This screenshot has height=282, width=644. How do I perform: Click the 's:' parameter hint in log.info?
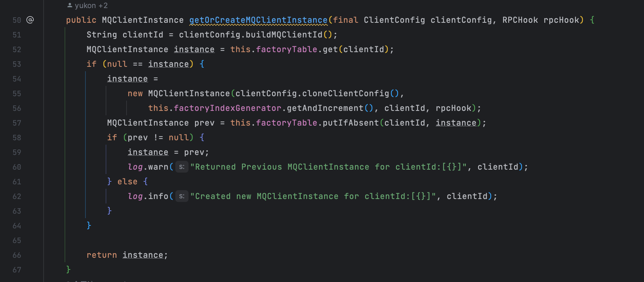pos(182,196)
